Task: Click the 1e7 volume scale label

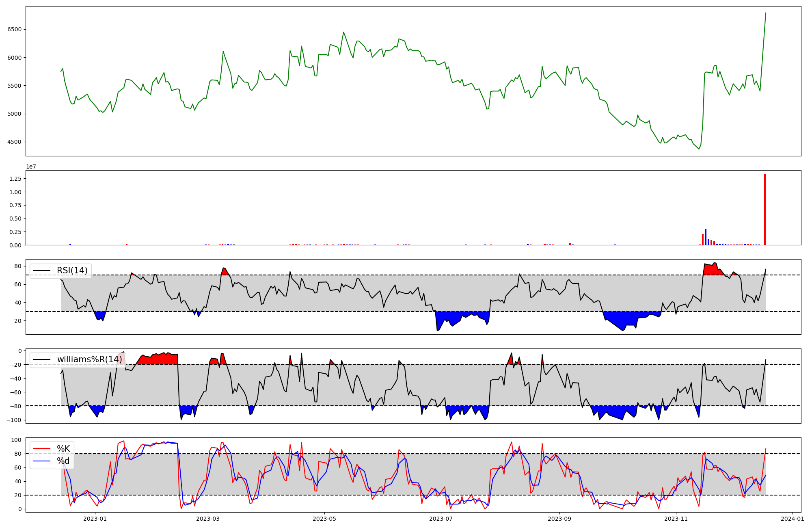Action: click(x=31, y=167)
